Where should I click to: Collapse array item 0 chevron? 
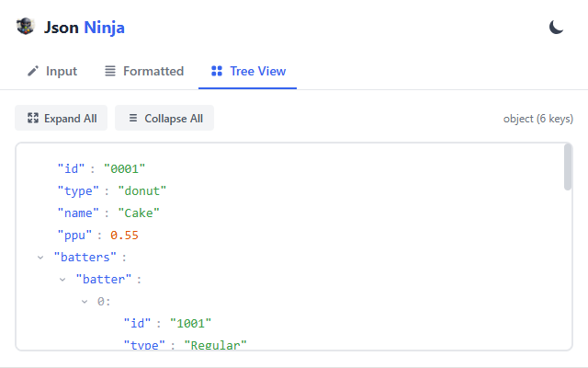85,302
